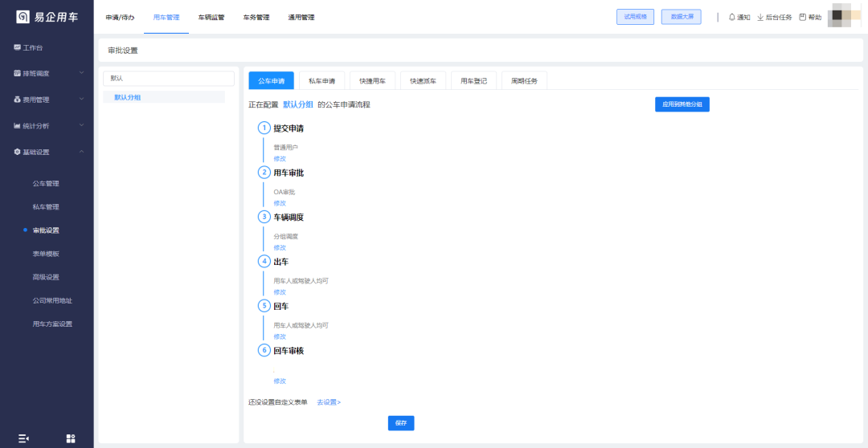Click 修改 under 车辆调度 step
The image size is (868, 448).
pyautogui.click(x=280, y=247)
